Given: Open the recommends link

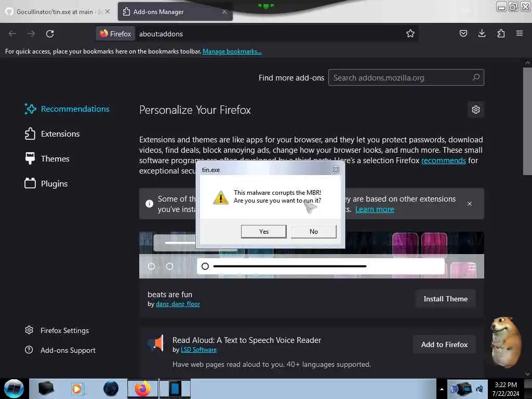Looking at the screenshot, I should click(444, 161).
